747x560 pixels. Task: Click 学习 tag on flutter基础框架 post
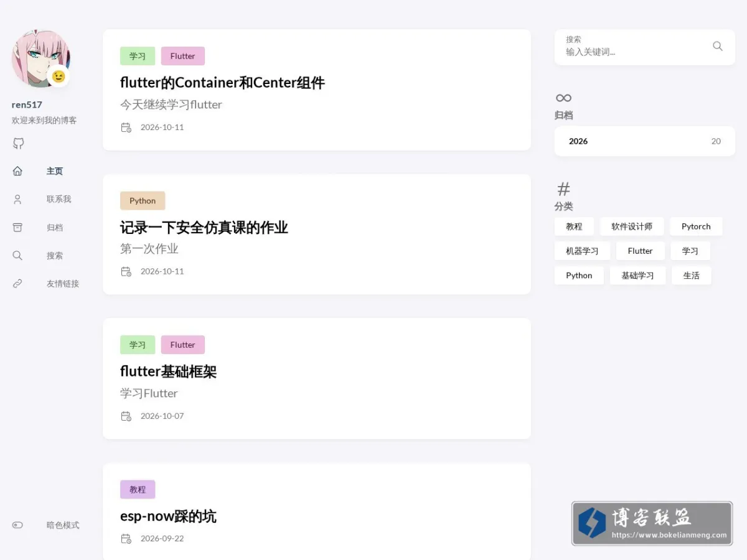(138, 345)
